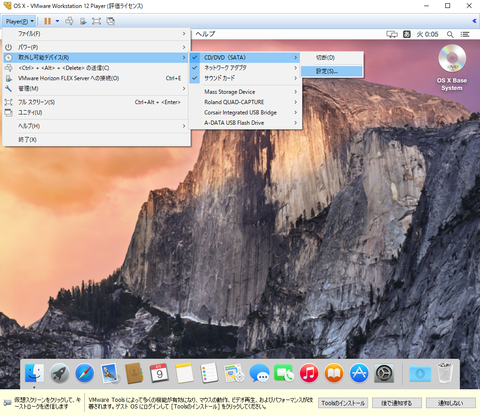
Task: Open the Trash in the Dock
Action: (445, 373)
